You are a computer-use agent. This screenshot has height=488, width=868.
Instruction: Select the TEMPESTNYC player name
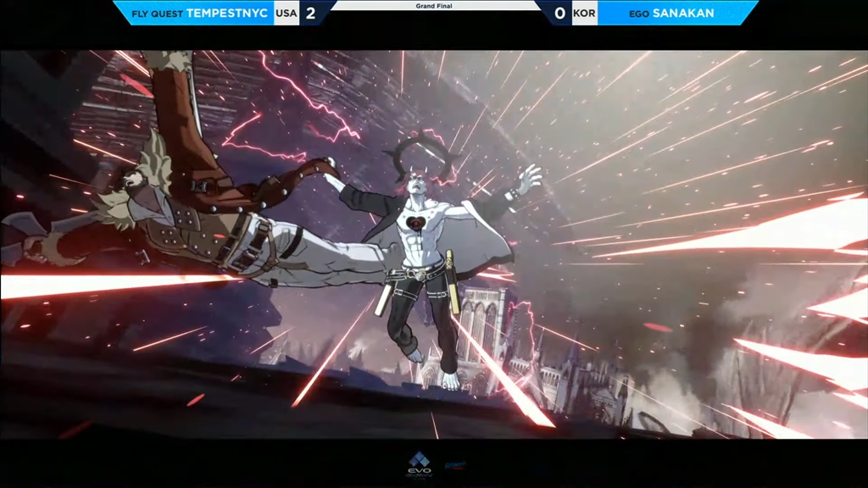pos(227,13)
